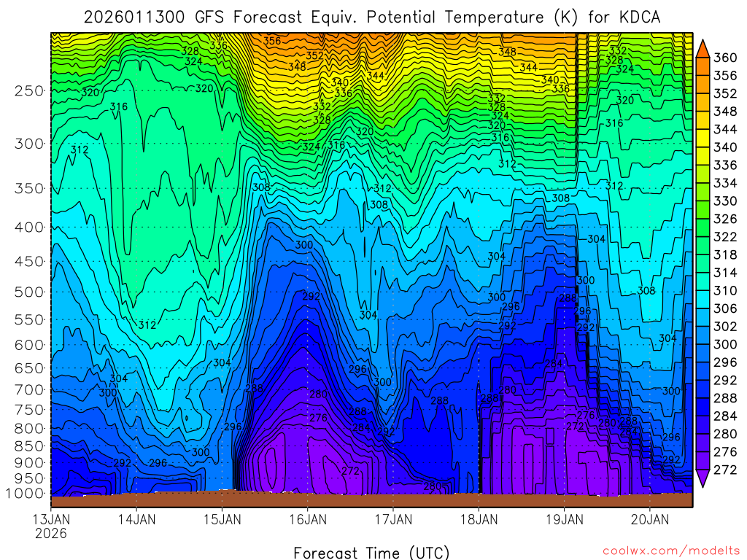Click the blue colorbar swatch between 288 and 292
Screen dimensions: 747x560
703,389
